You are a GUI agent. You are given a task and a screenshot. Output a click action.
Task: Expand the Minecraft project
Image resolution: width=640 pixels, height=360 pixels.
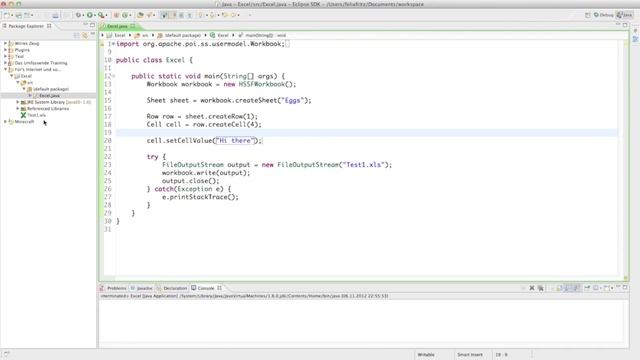tap(5, 122)
